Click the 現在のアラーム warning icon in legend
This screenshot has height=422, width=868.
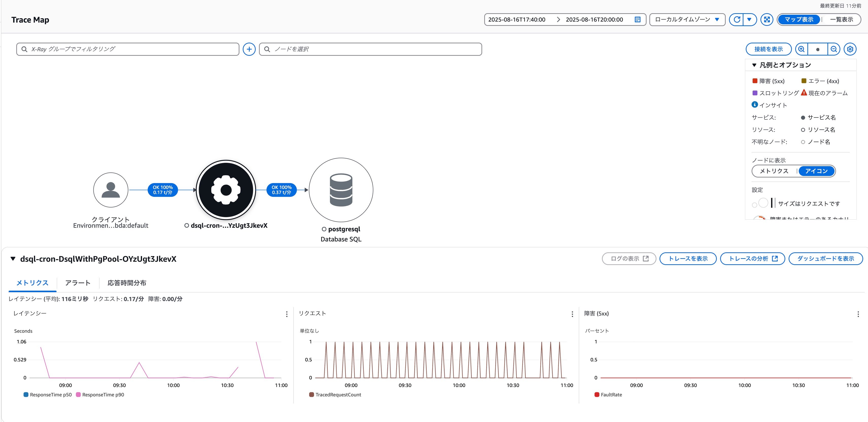[804, 92]
